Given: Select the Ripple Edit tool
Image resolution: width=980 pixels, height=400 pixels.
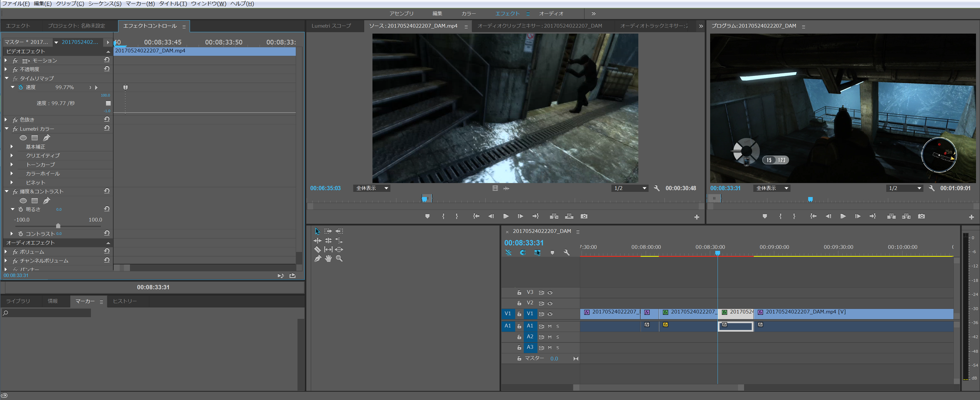Looking at the screenshot, I should coord(317,241).
